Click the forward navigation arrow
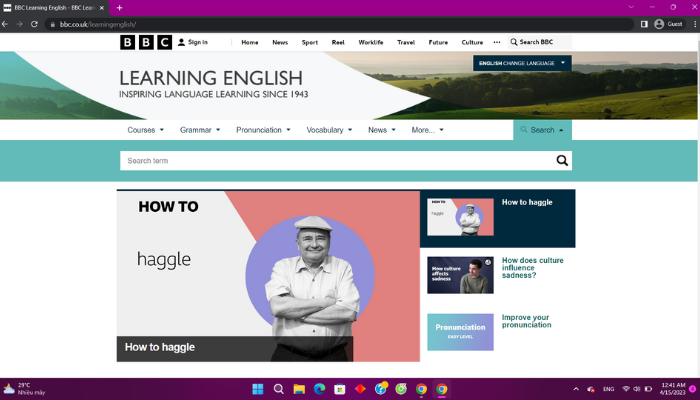This screenshot has height=400, width=700. tap(19, 24)
